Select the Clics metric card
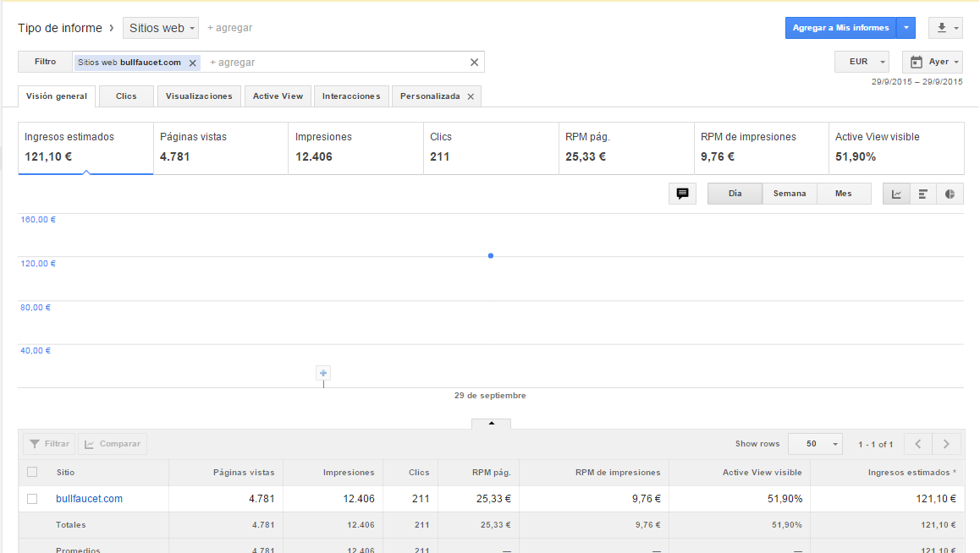 (x=491, y=149)
